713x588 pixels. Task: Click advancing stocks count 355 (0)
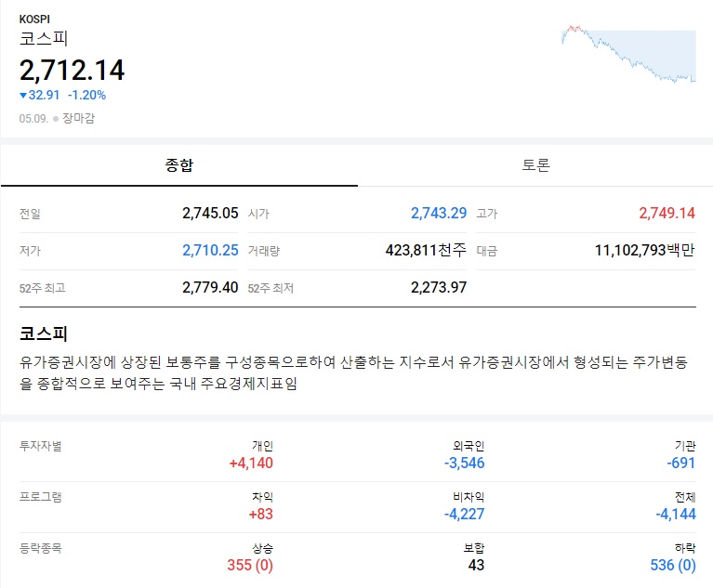250,566
